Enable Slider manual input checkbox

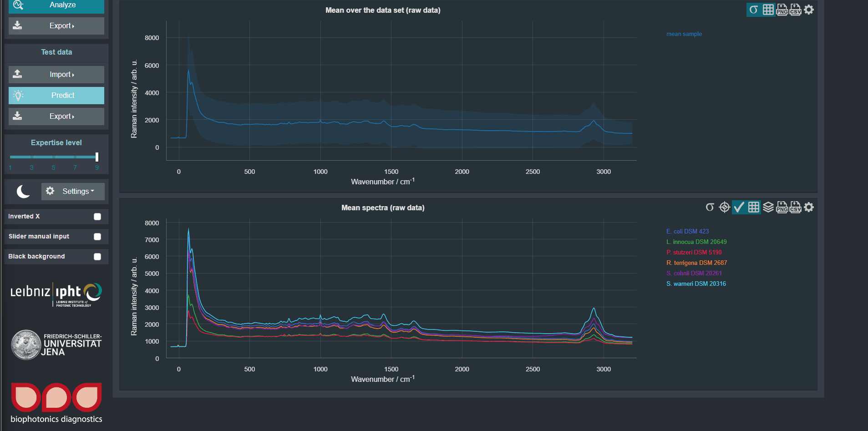click(97, 237)
